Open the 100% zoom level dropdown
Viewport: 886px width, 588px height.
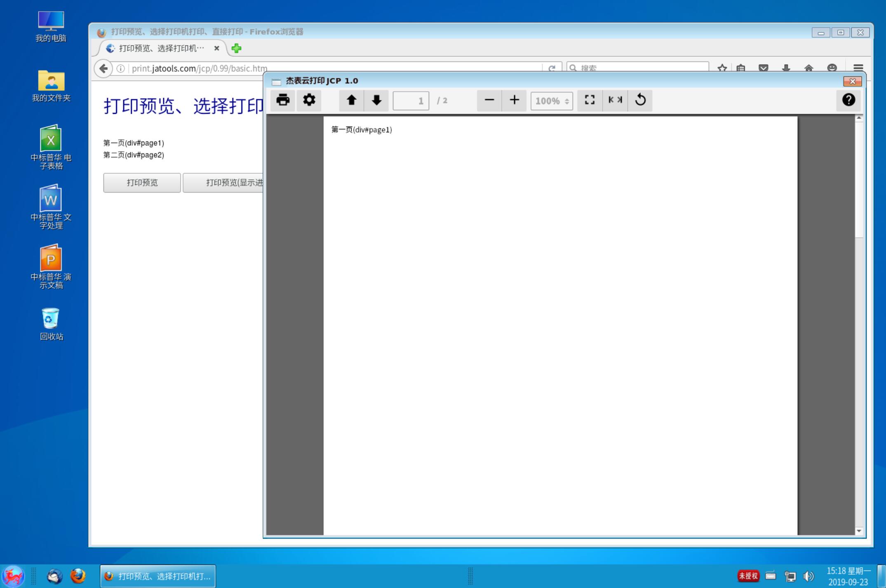coord(552,101)
